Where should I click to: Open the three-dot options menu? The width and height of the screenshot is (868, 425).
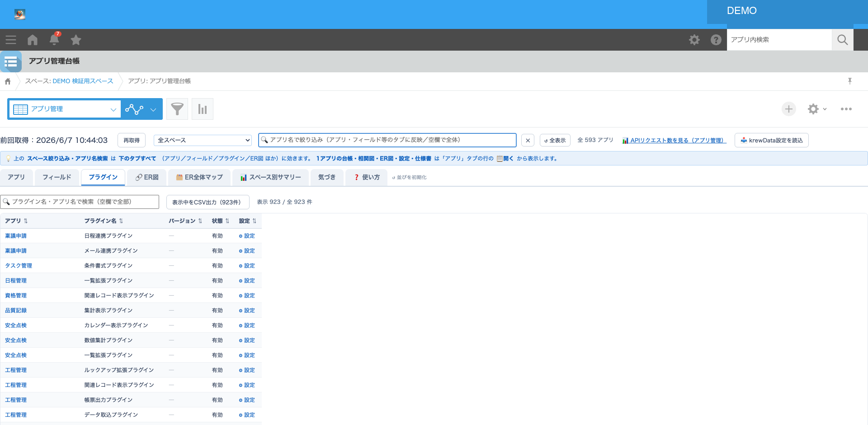(x=846, y=109)
